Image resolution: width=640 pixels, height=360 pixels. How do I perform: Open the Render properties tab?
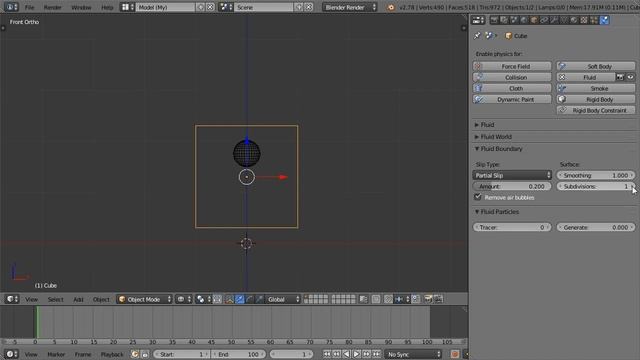pyautogui.click(x=494, y=20)
